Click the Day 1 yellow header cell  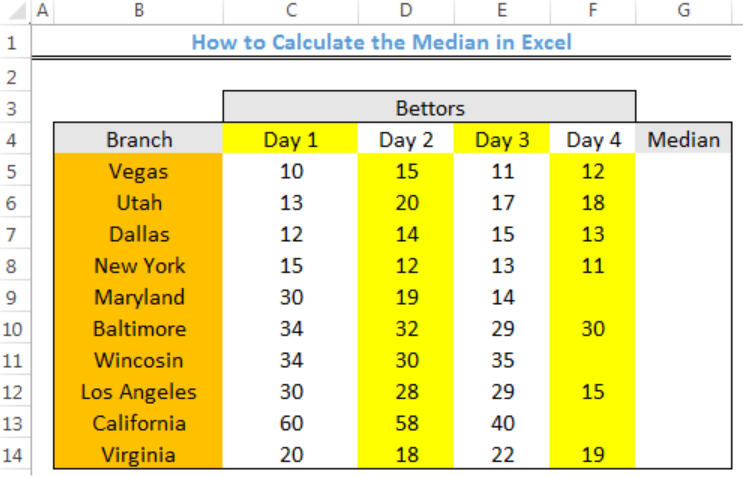[290, 139]
